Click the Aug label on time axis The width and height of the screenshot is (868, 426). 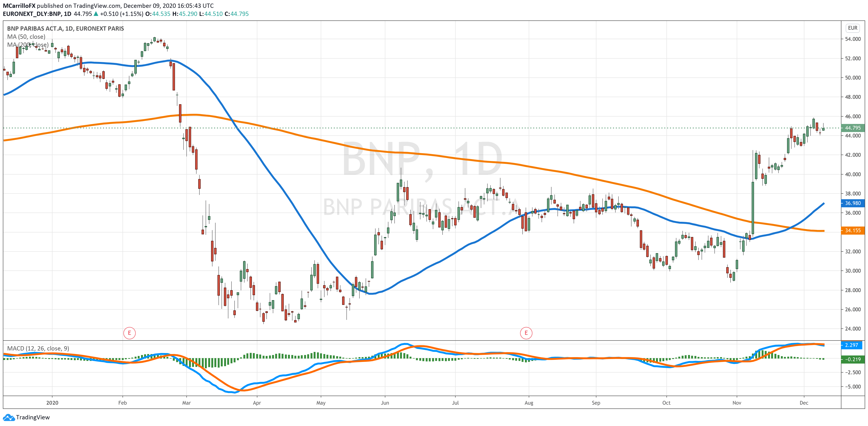tap(529, 403)
